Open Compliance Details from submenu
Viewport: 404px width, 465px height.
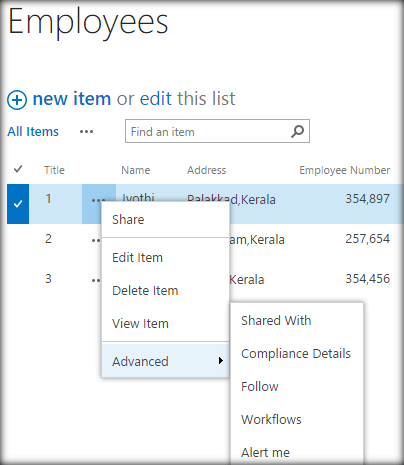pos(296,353)
